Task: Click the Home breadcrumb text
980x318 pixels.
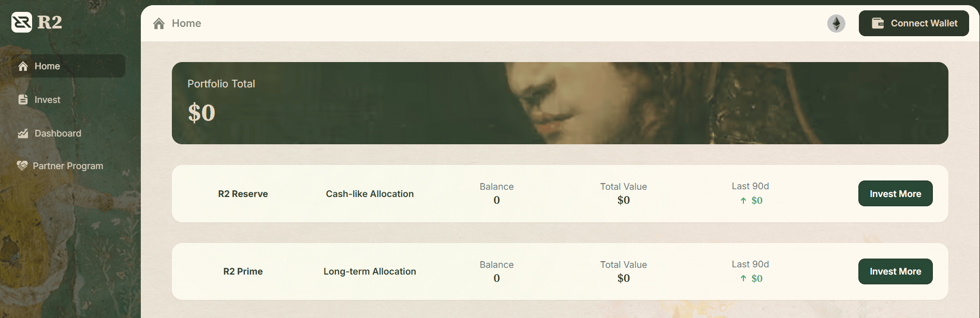Action: 186,23
